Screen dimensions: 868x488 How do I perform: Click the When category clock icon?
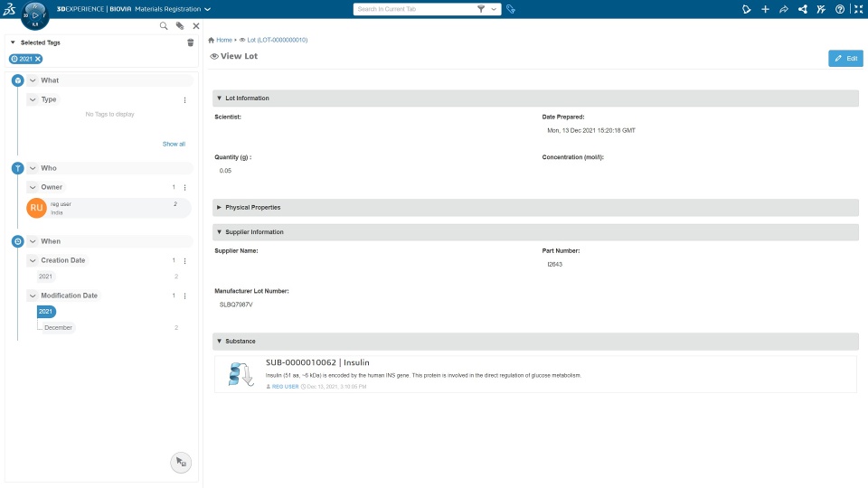18,241
